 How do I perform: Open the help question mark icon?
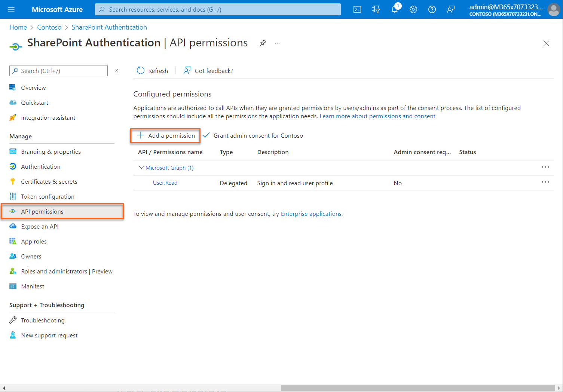[432, 9]
